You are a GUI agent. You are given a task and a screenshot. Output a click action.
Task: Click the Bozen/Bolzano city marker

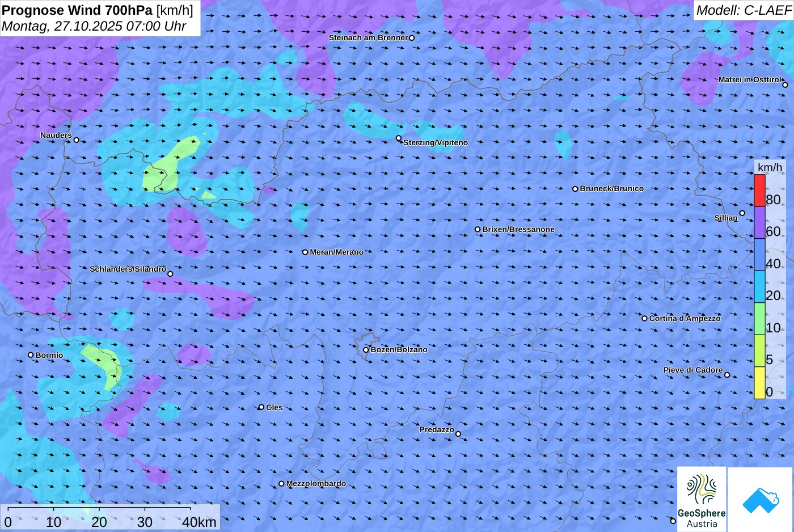[x=366, y=350]
